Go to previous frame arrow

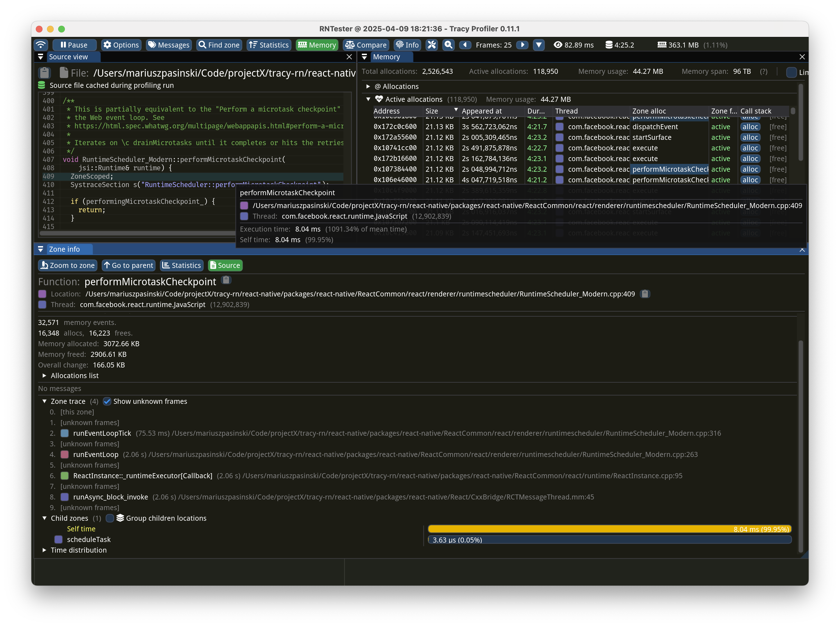tap(465, 45)
